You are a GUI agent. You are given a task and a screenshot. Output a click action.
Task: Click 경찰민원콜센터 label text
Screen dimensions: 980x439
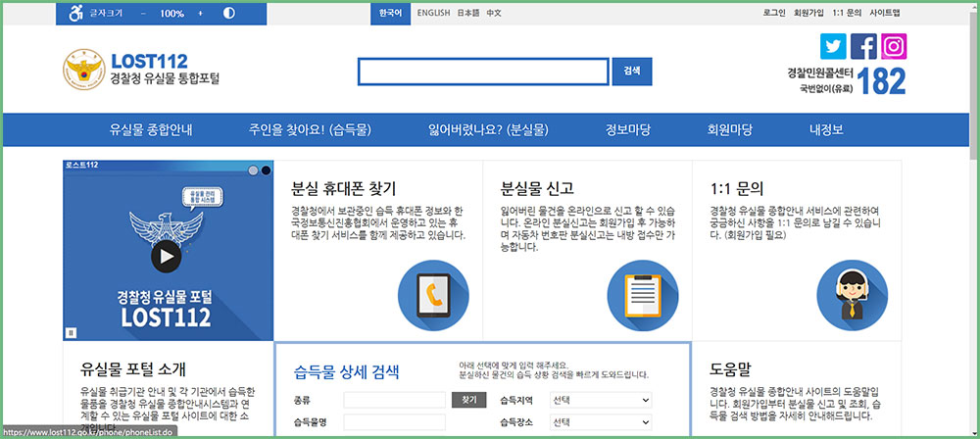coord(820,73)
